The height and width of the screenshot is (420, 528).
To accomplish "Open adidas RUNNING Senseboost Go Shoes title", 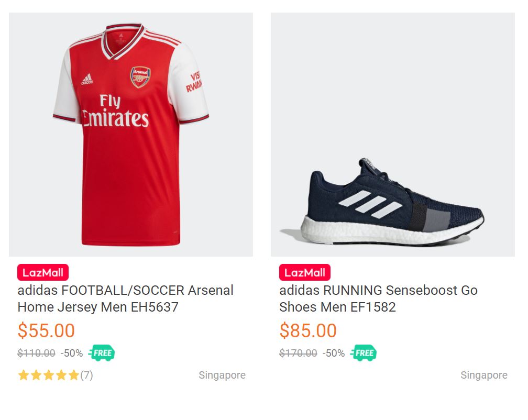I will click(378, 299).
